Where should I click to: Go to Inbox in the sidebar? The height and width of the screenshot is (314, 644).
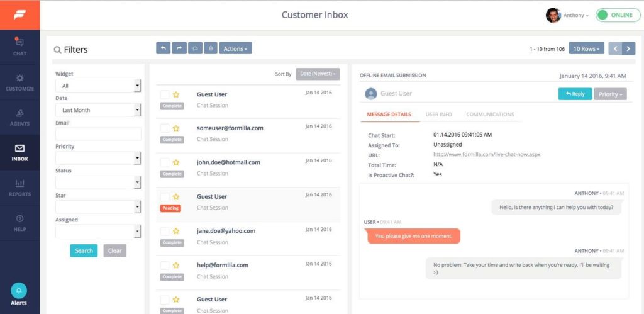[x=19, y=152]
